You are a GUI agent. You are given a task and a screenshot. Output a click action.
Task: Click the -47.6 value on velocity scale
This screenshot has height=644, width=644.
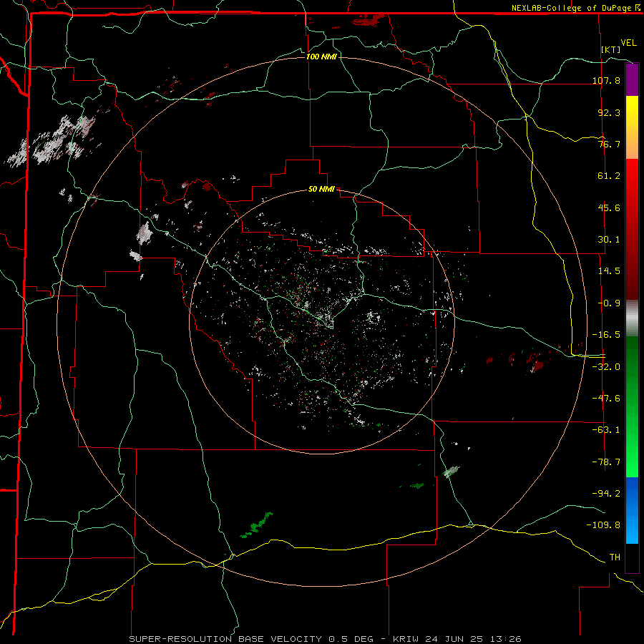pos(606,398)
